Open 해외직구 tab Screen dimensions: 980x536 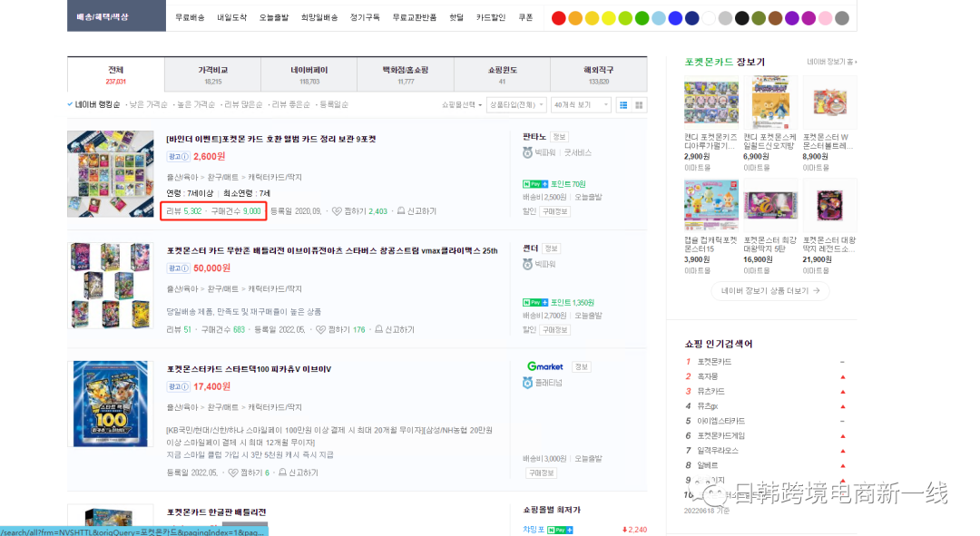pos(599,74)
